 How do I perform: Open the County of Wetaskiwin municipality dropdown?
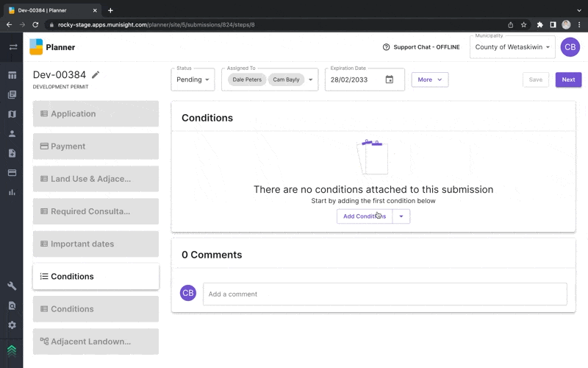(x=512, y=47)
